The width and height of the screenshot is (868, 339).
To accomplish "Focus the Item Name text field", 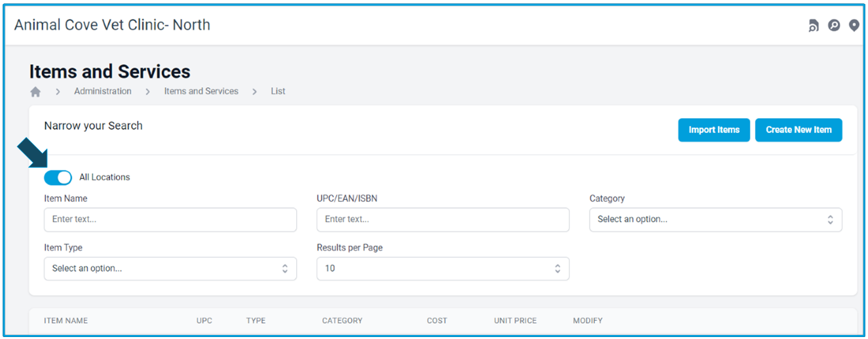I will click(x=170, y=220).
